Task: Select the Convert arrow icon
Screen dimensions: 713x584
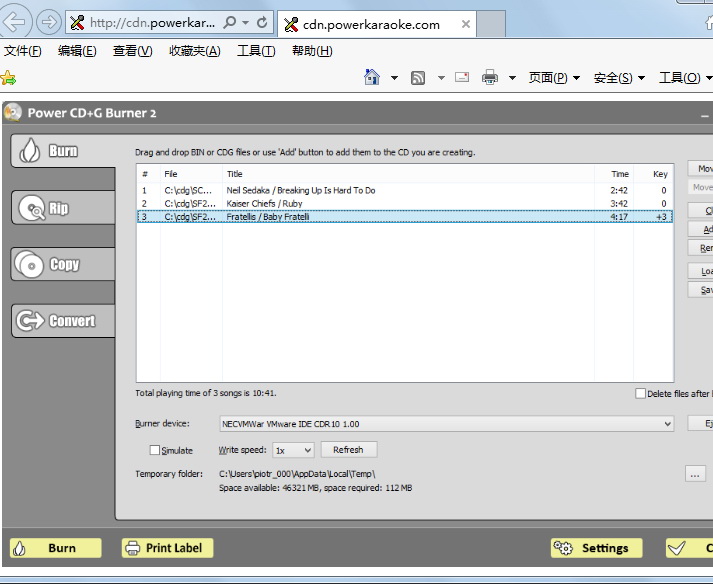Action: click(x=30, y=321)
